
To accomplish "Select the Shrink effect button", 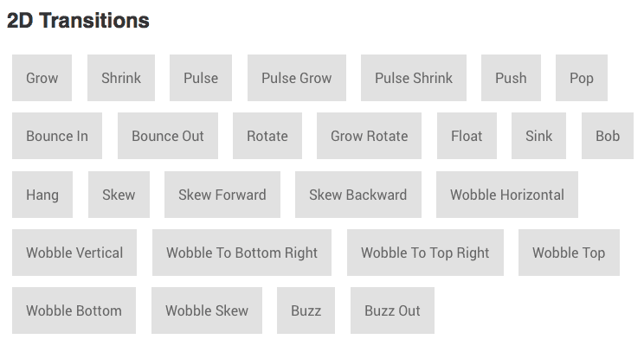I will pyautogui.click(x=120, y=78).
